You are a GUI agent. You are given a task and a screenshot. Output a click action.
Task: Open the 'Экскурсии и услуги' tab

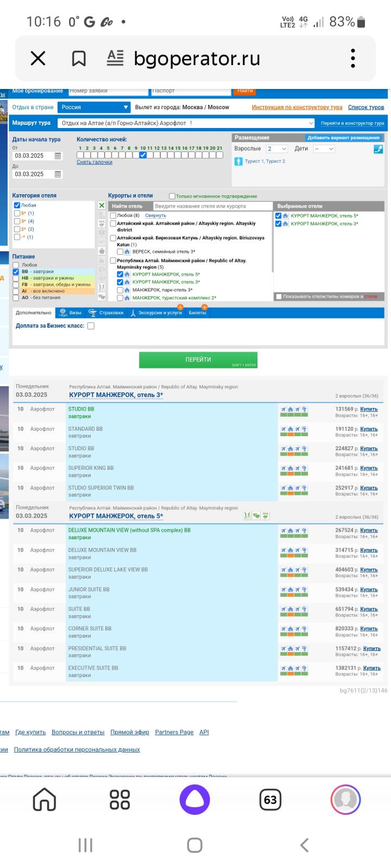pyautogui.click(x=156, y=313)
